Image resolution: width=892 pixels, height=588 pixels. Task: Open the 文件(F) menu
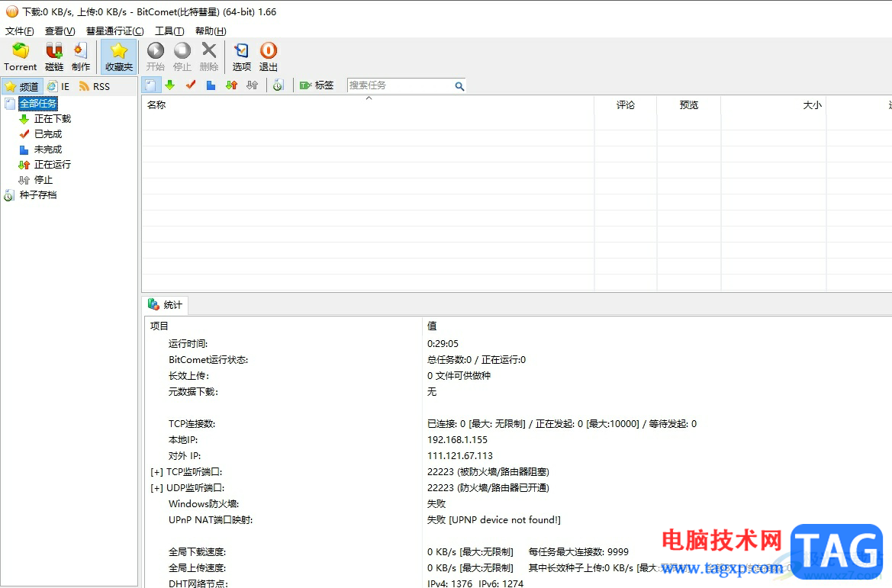[x=19, y=31]
